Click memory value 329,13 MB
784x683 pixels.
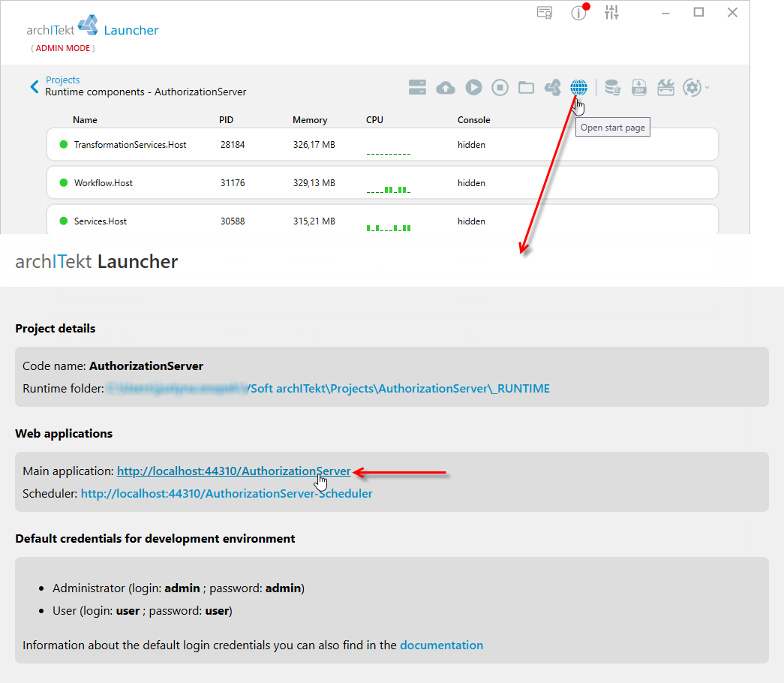(314, 183)
